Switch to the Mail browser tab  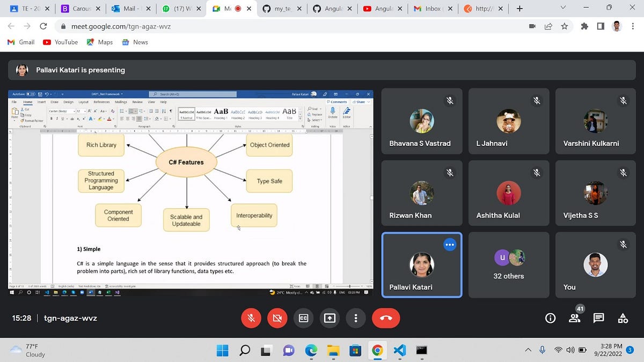coord(131,9)
